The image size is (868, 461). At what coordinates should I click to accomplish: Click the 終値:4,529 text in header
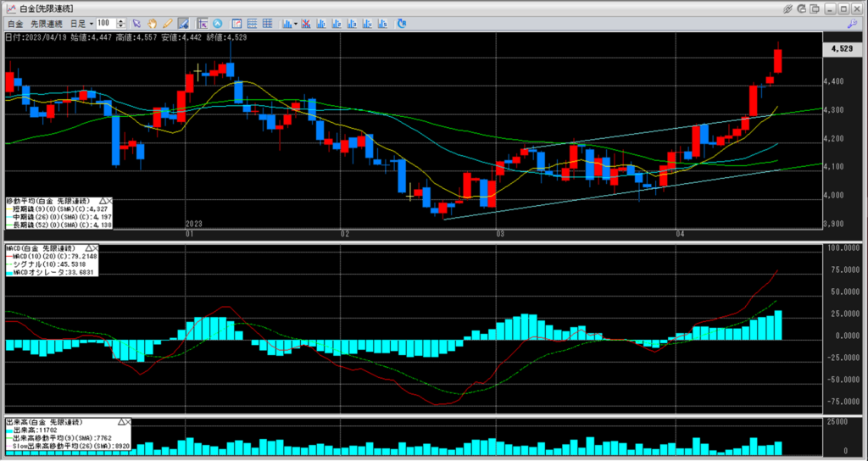tap(226, 37)
